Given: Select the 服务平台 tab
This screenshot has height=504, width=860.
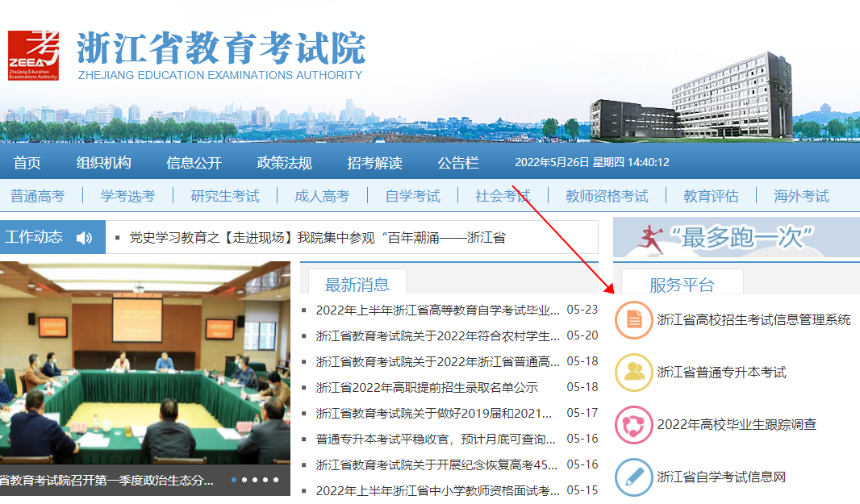Looking at the screenshot, I should pos(682,284).
